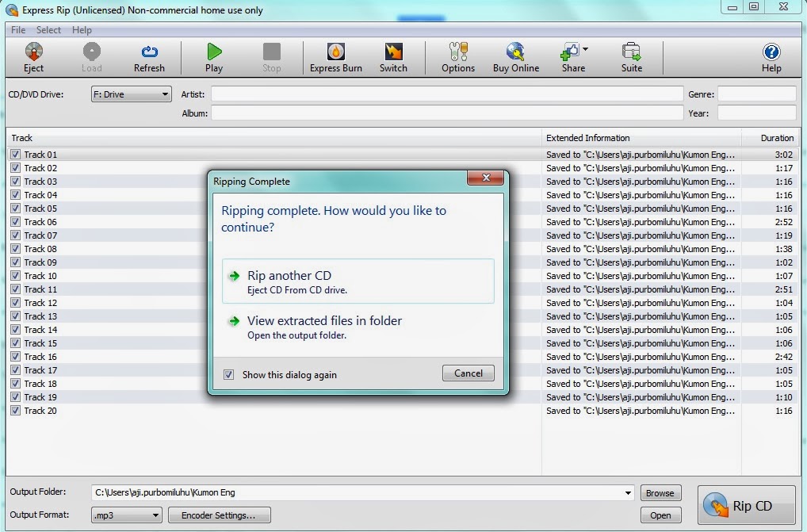Screen dimensions: 807x532
Task: Select the Track 03 row label
Action: click(40, 182)
